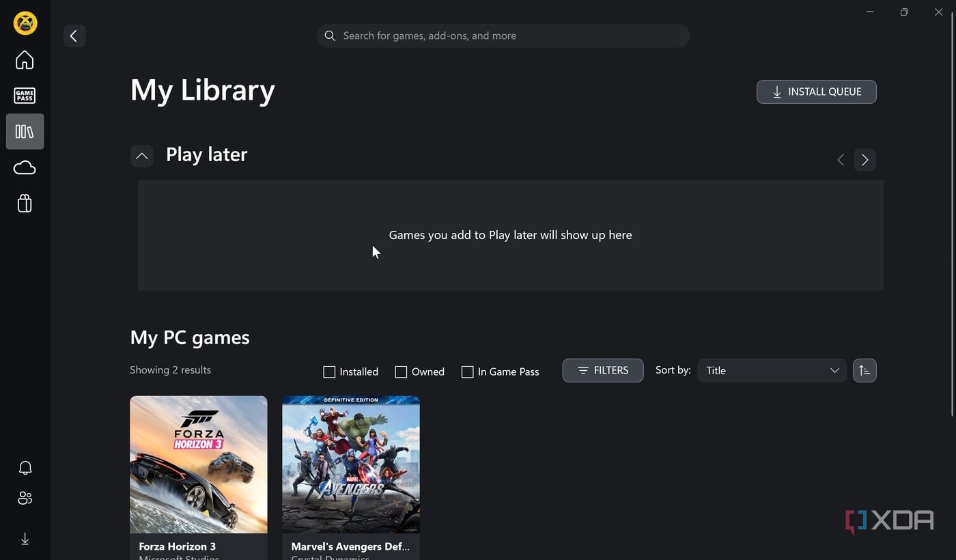956x560 pixels.
Task: Collapse the Play later section
Action: point(141,156)
